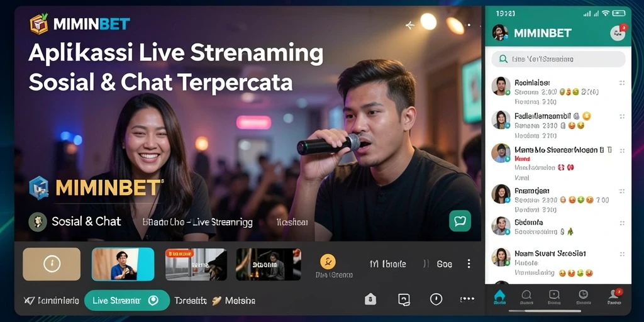The height and width of the screenshot is (322, 644).
Task: Click the gold MIMINBET text on the video
Action: pyautogui.click(x=108, y=187)
